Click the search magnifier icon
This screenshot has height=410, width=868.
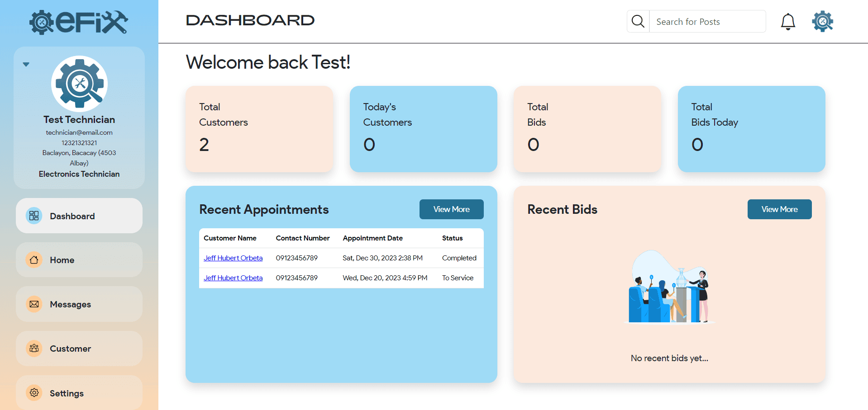638,21
